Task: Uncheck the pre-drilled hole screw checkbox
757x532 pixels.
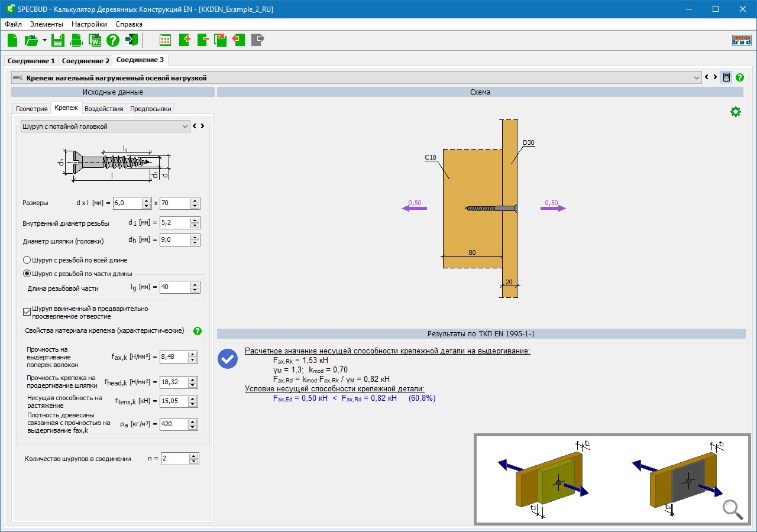Action: click(x=27, y=312)
